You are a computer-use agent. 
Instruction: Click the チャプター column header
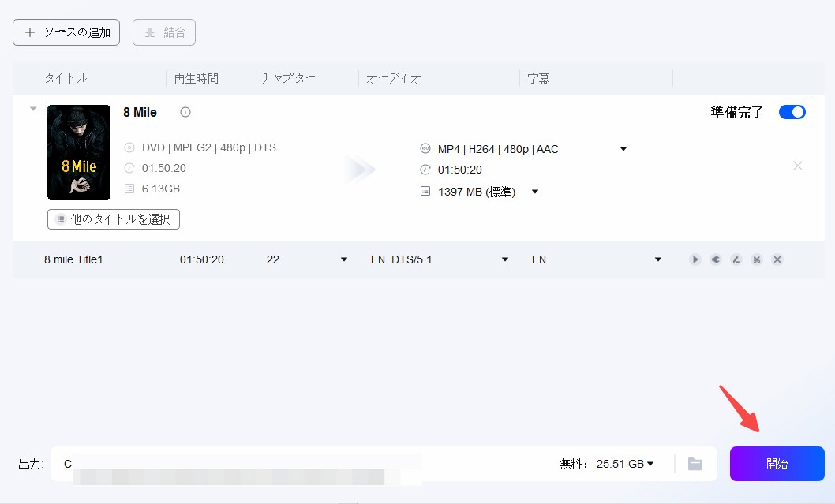click(x=288, y=78)
